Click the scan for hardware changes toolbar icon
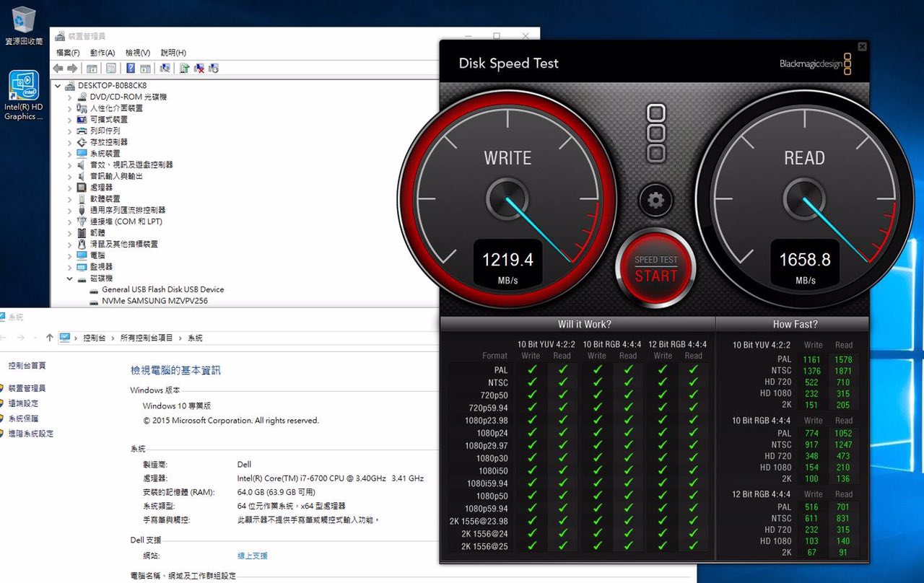Image resolution: width=924 pixels, height=583 pixels. pyautogui.click(x=165, y=69)
